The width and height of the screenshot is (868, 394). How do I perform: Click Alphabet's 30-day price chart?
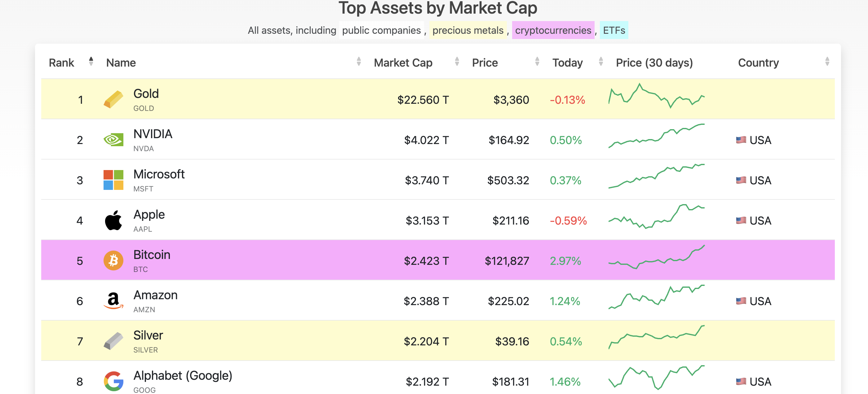tap(656, 377)
